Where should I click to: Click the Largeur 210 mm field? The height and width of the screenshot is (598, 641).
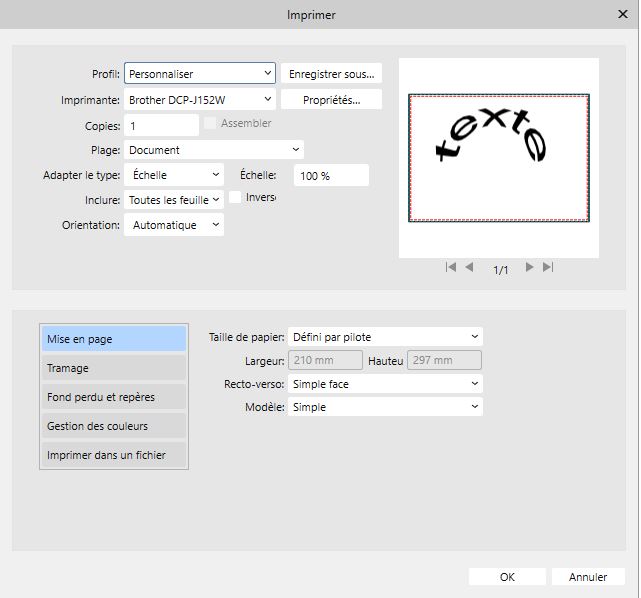[x=325, y=360]
